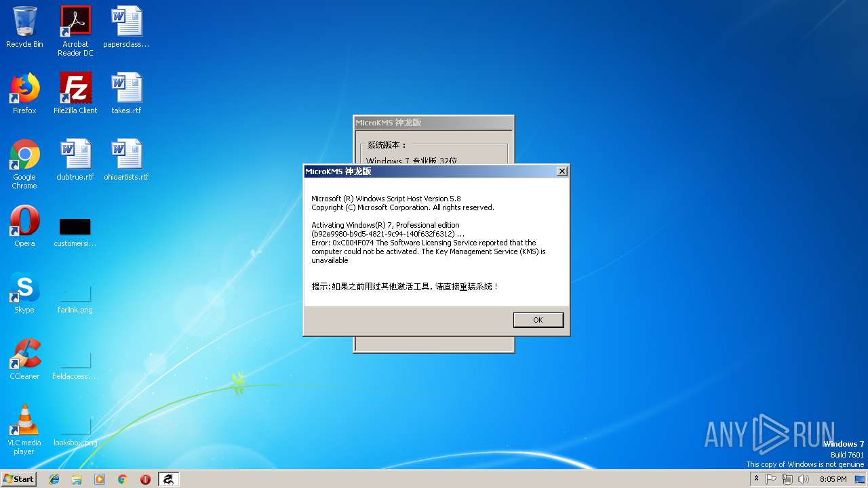This screenshot has width=868, height=488.
Task: Open Windows Media Player taskbar icon
Action: tap(100, 479)
